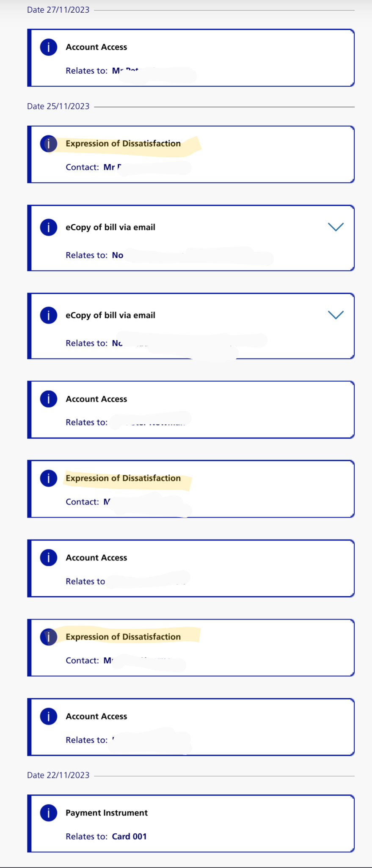Click the info icon on the third Expression of Dissatisfaction

click(49, 637)
